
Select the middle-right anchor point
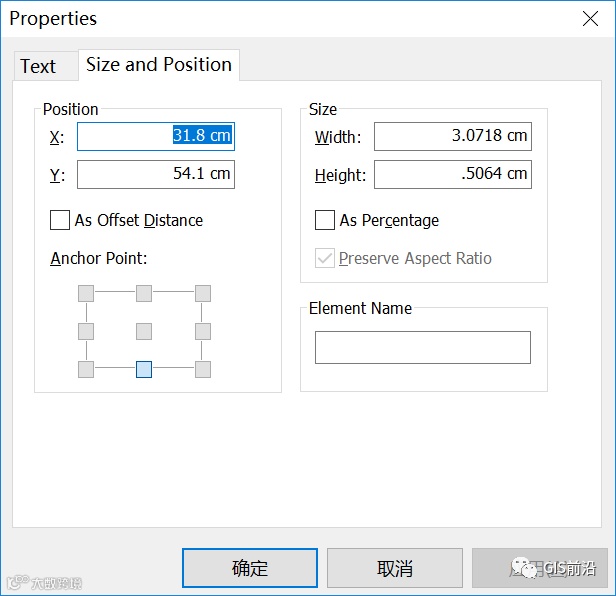coord(203,331)
